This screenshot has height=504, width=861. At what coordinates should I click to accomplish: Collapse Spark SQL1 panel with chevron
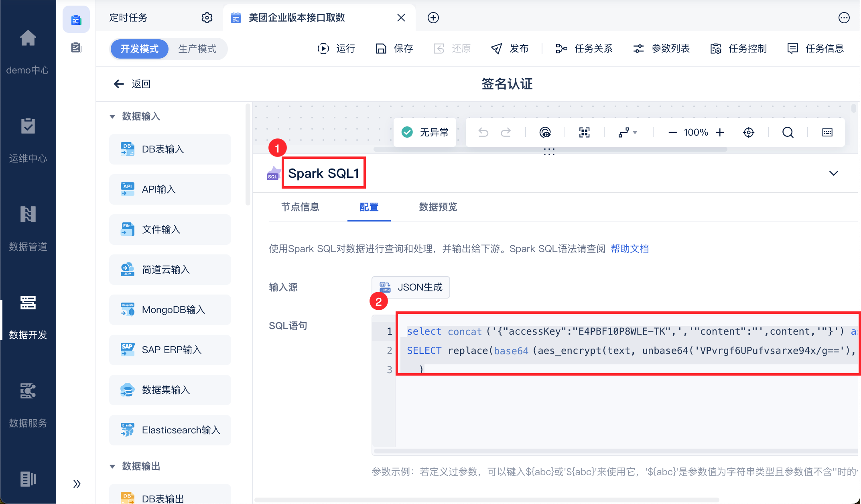click(x=833, y=173)
